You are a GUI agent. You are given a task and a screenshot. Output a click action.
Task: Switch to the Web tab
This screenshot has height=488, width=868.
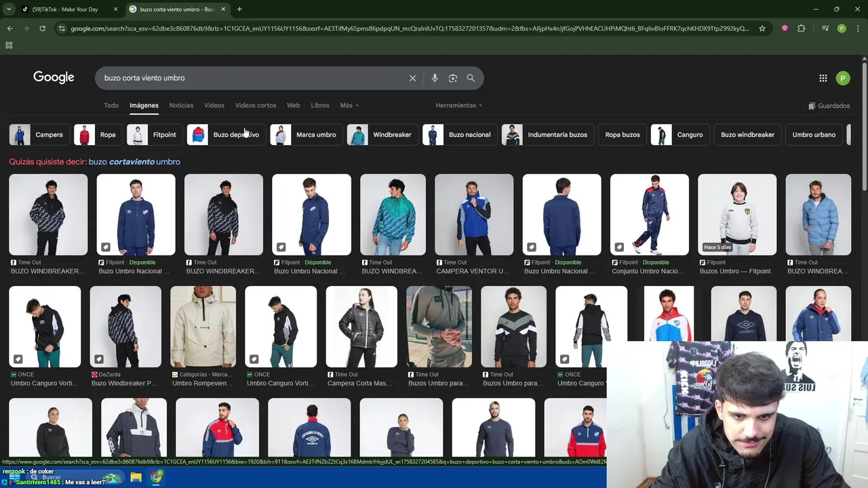point(293,105)
